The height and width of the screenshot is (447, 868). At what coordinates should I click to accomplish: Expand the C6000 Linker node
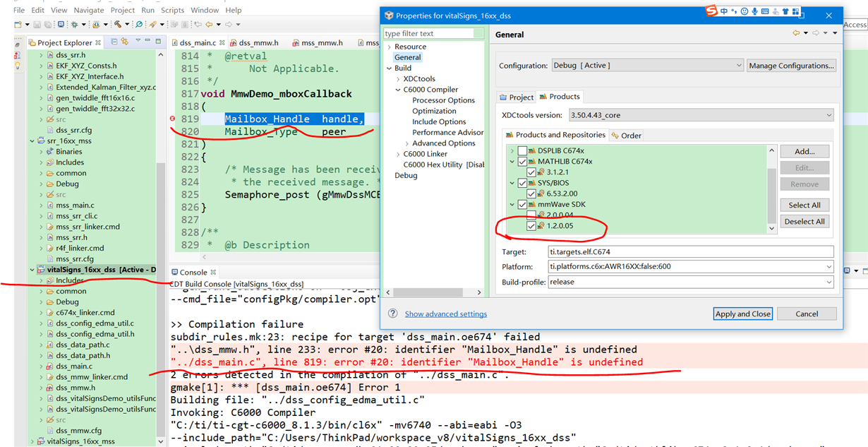(x=397, y=153)
